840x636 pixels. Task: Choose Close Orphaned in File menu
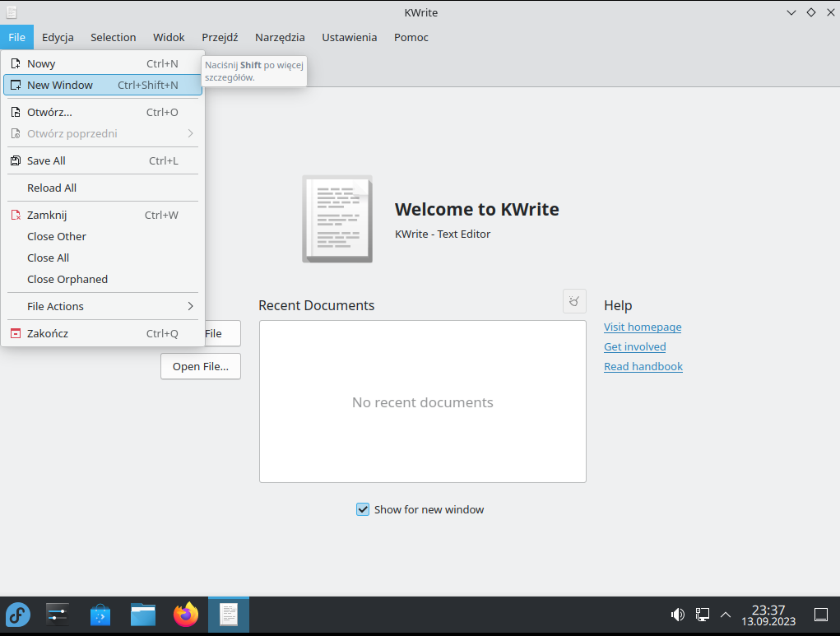(x=103, y=279)
